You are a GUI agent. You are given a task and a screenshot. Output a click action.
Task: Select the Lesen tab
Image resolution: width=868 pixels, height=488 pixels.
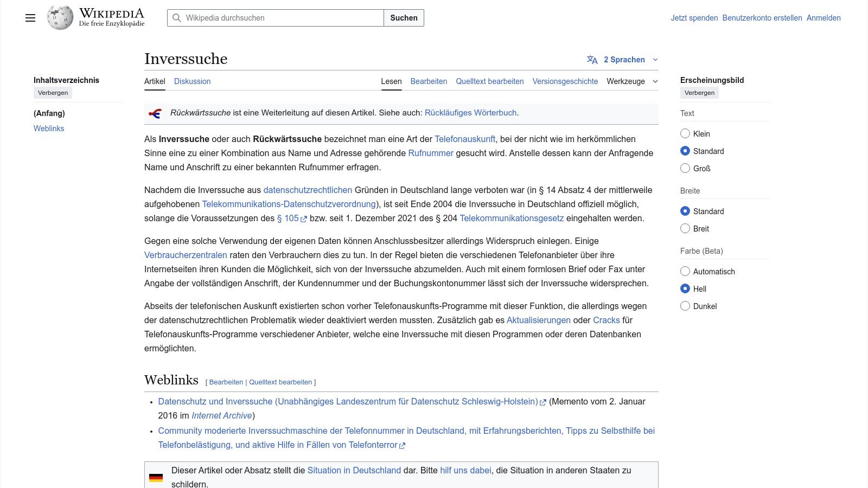(391, 81)
